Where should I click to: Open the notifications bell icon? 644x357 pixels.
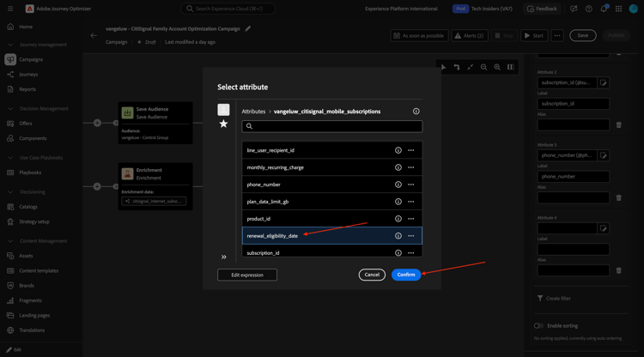(x=604, y=9)
